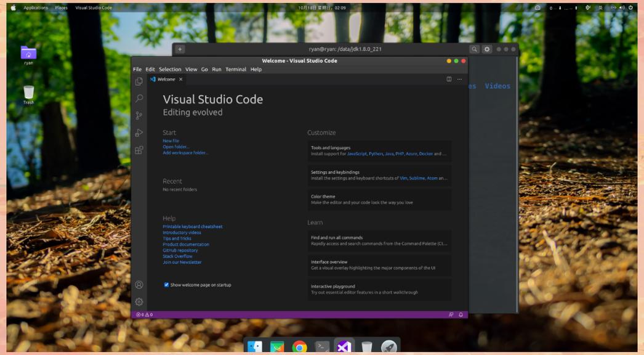Click the Interactive playground card
The image size is (644, 355).
(x=379, y=289)
